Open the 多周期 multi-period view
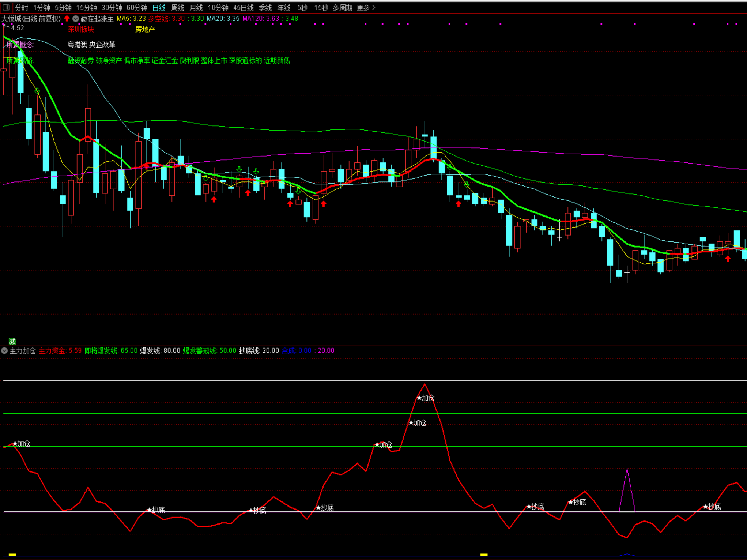 click(x=342, y=8)
